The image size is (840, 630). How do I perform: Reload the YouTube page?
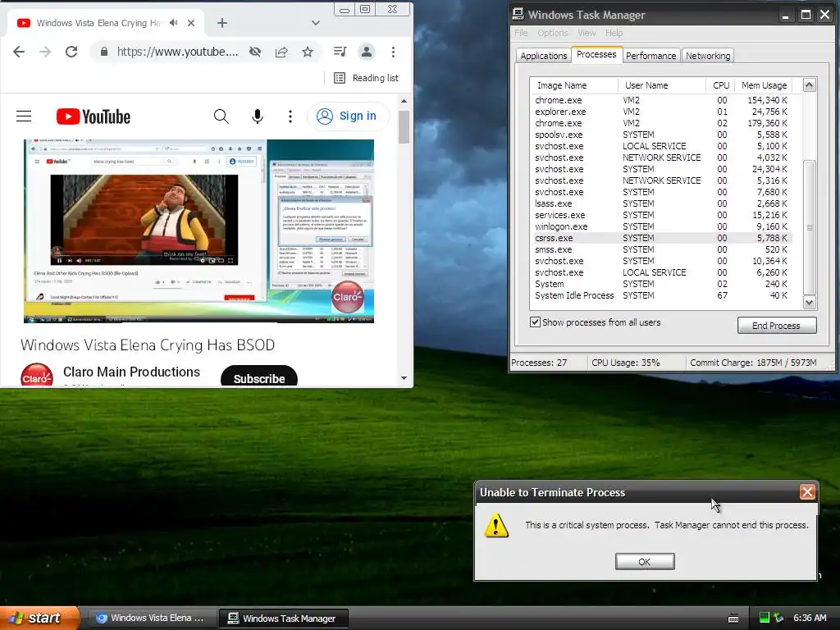(71, 52)
